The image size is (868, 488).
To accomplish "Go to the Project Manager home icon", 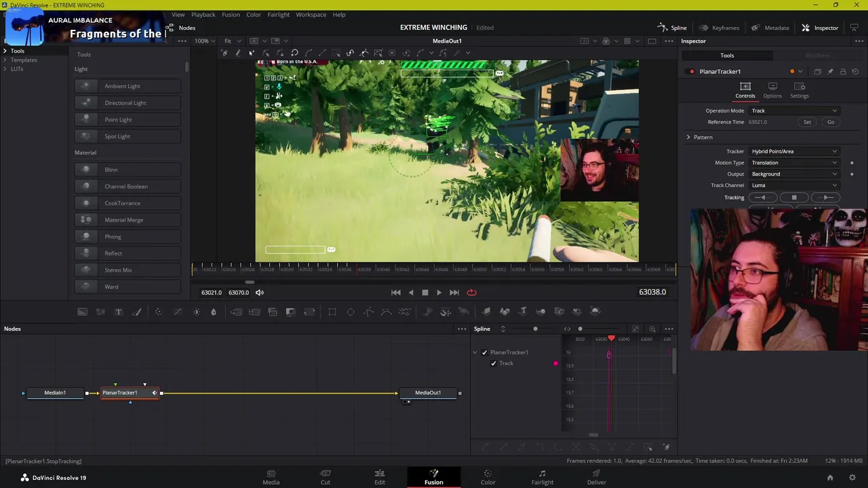I will click(830, 477).
